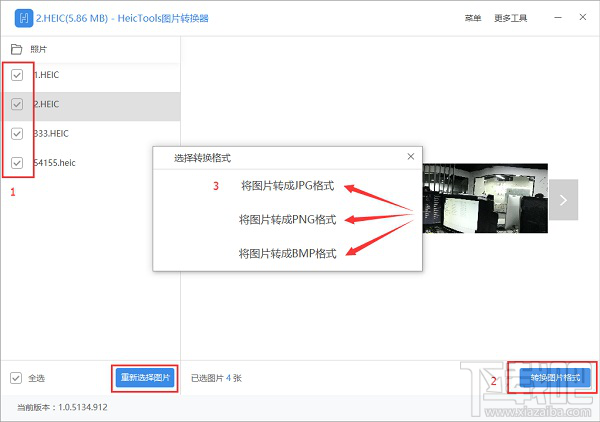Select the 333.HEIC file row
This screenshot has height=422, width=600.
tap(91, 134)
